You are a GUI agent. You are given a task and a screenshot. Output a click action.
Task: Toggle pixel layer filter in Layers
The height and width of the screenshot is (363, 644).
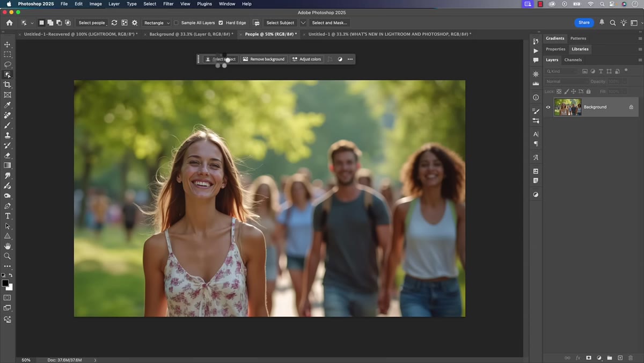point(584,71)
